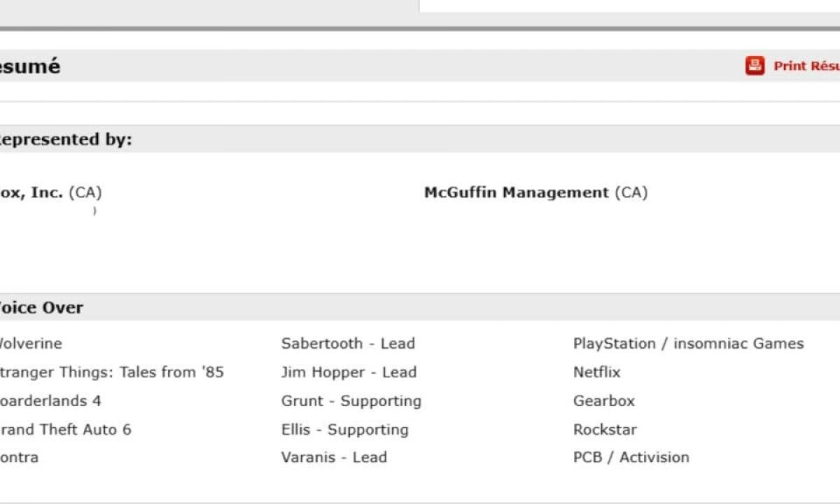The height and width of the screenshot is (504, 840).
Task: Select Varanis - Lead role
Action: pyautogui.click(x=334, y=457)
